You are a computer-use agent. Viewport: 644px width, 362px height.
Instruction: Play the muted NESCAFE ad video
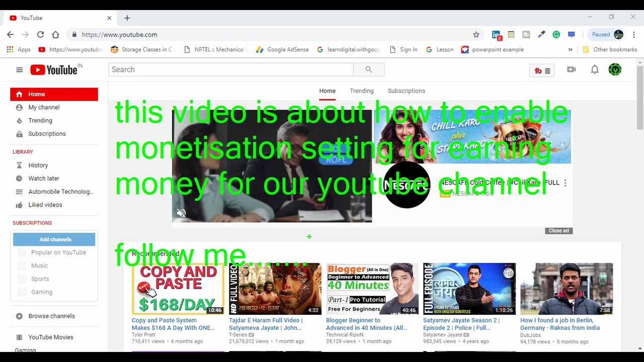pos(272,166)
